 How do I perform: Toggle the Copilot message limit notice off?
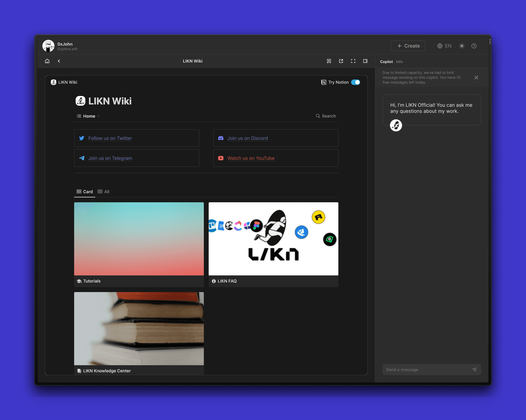(x=477, y=78)
